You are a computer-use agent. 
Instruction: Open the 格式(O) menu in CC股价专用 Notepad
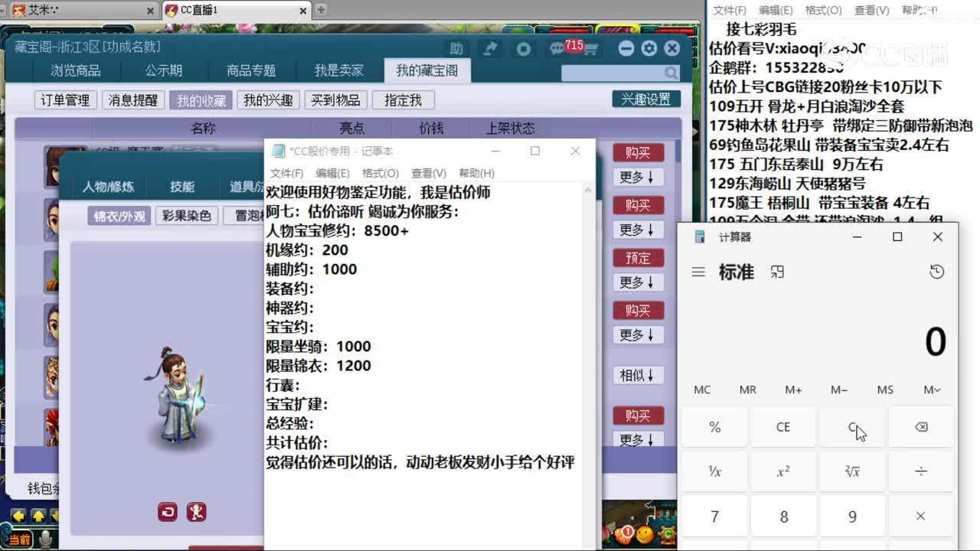[381, 173]
